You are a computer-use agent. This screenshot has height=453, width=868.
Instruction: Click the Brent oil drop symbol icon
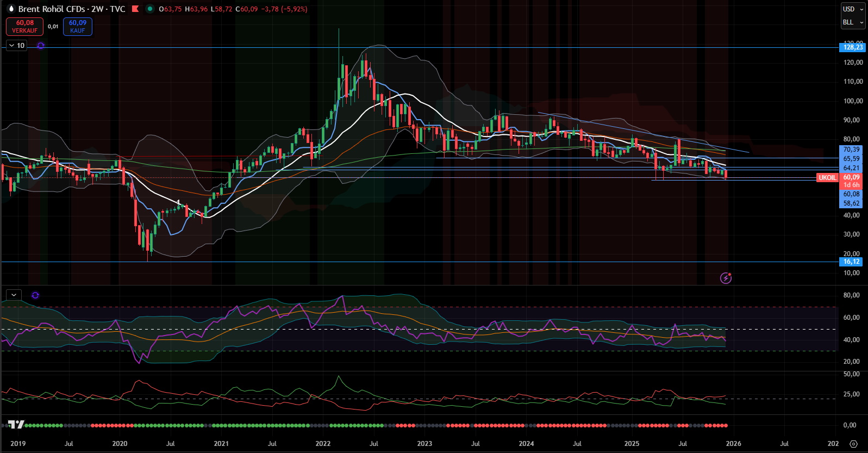coord(10,9)
